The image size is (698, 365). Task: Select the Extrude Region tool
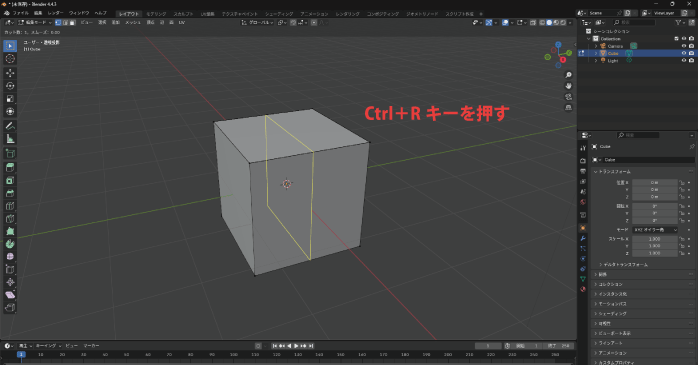click(x=10, y=167)
